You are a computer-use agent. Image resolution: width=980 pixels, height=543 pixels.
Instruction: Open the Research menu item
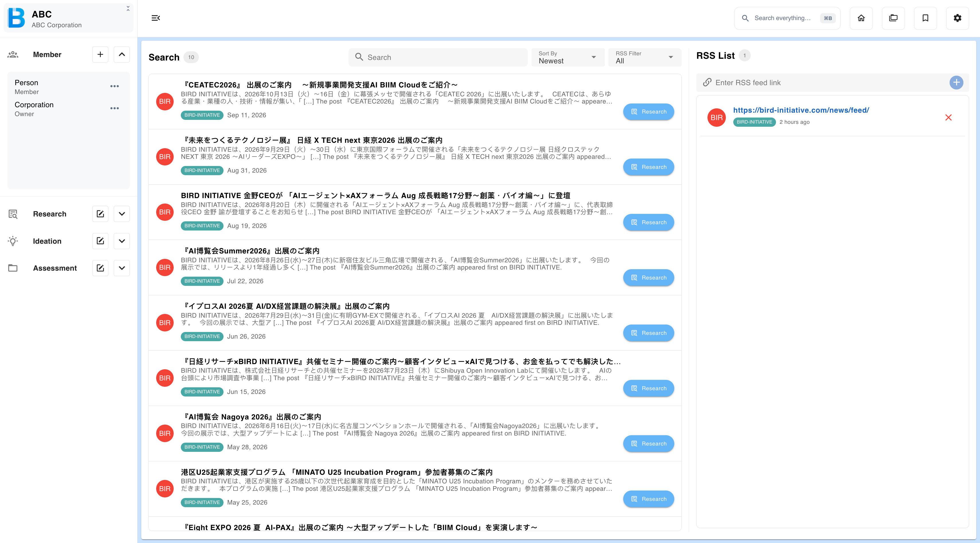(50, 214)
